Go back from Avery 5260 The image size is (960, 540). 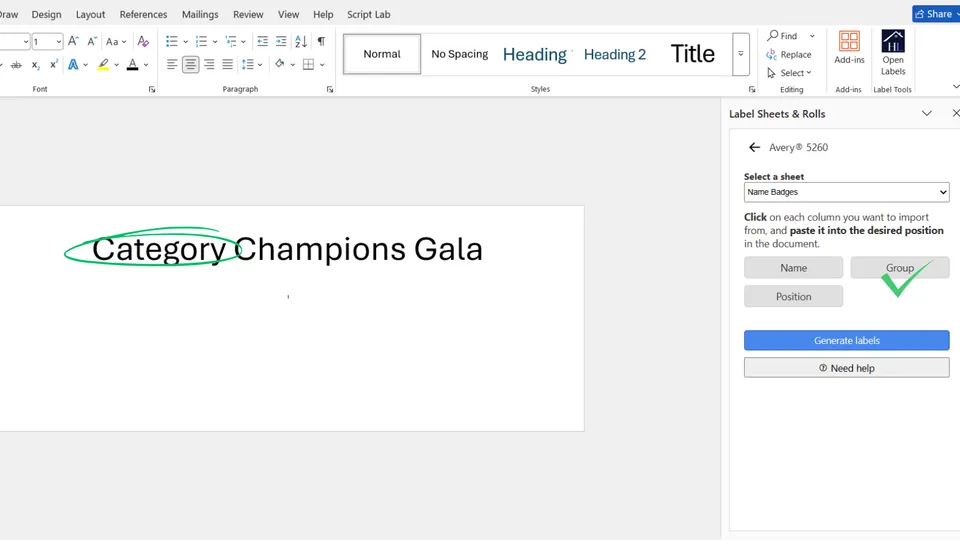click(x=754, y=147)
